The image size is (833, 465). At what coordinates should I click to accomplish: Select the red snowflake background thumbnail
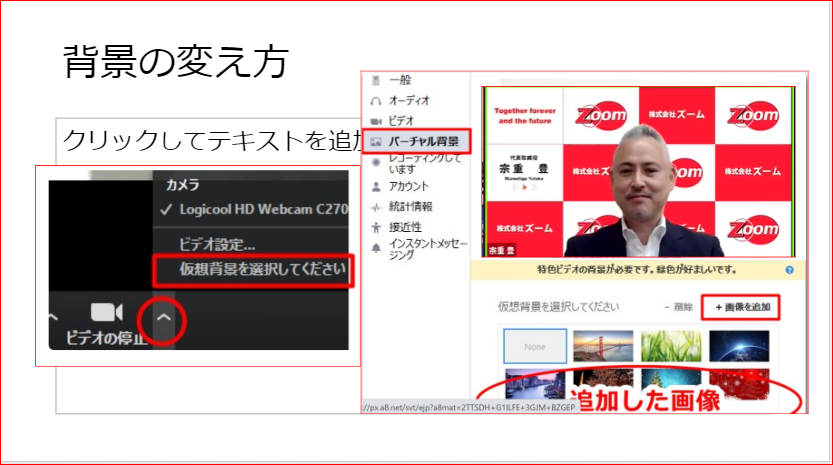(x=739, y=384)
